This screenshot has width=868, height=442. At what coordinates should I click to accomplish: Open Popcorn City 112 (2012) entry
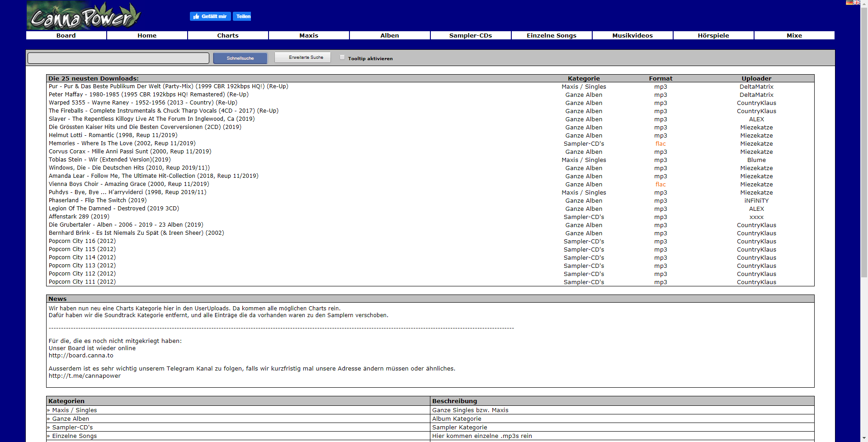coord(82,274)
